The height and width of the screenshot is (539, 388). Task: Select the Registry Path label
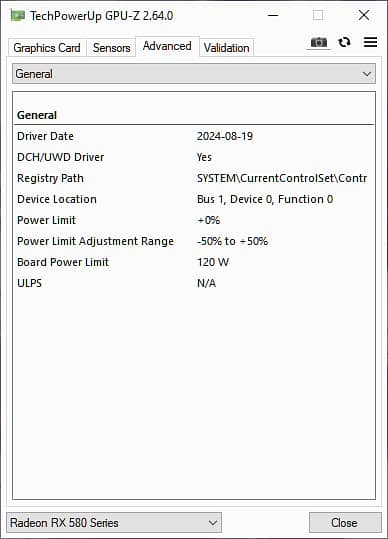50,178
